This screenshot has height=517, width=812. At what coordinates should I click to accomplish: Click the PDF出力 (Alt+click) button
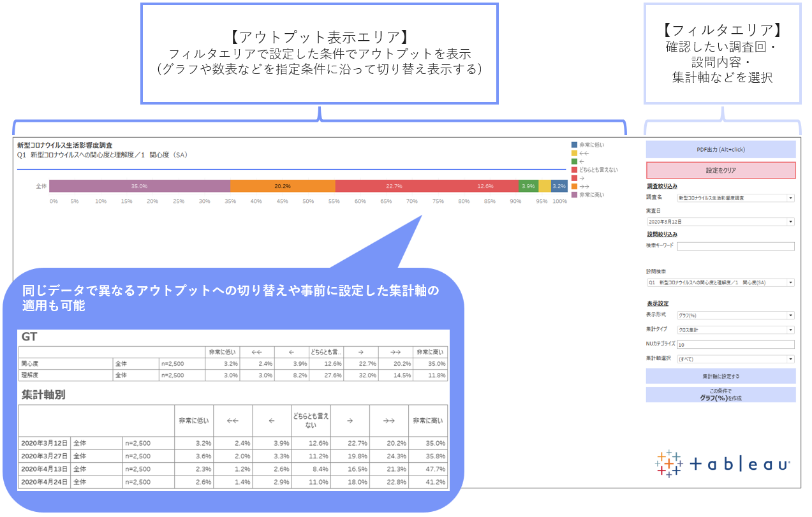click(721, 150)
